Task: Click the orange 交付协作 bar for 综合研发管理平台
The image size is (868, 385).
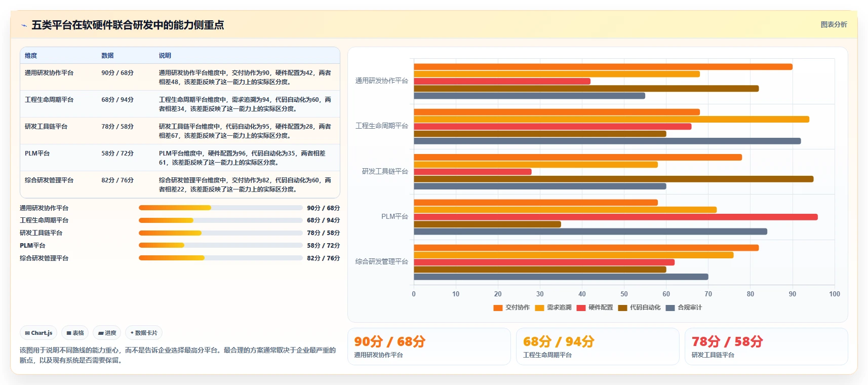Action: coord(586,248)
